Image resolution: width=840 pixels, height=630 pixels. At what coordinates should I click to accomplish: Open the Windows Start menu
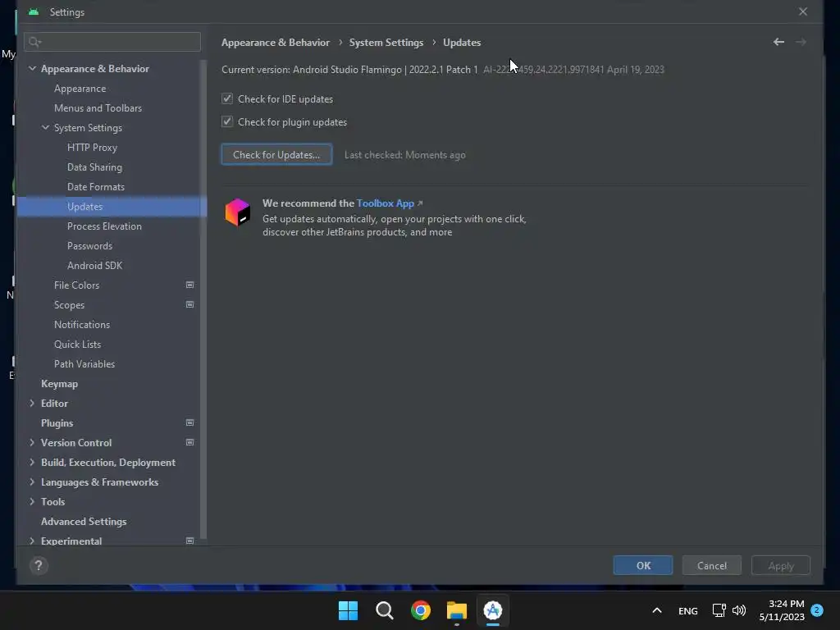(x=348, y=610)
